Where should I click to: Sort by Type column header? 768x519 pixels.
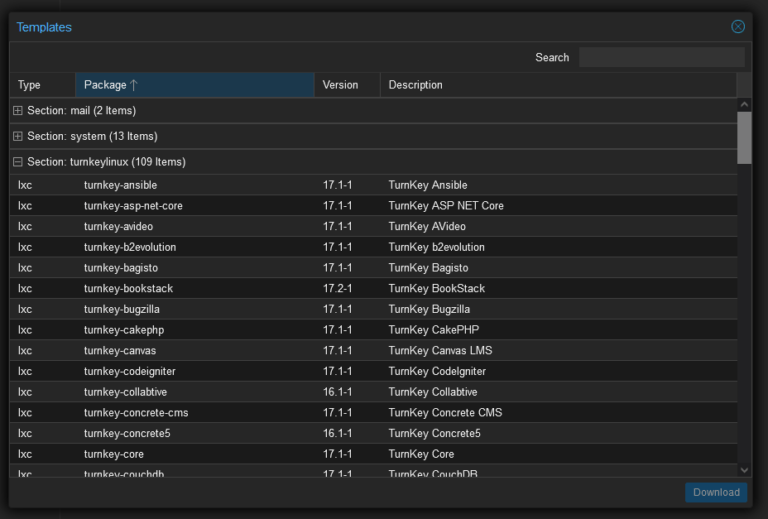click(x=43, y=85)
